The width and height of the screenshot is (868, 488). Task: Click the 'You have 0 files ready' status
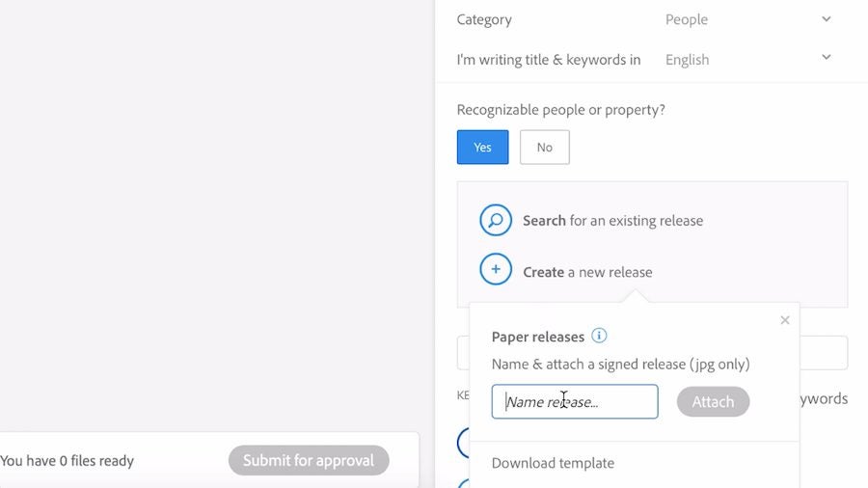click(68, 461)
